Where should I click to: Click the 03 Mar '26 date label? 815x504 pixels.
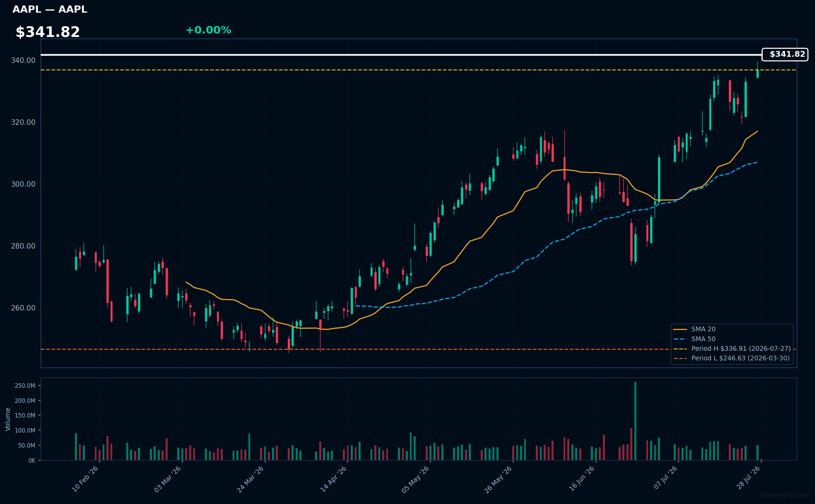point(168,479)
